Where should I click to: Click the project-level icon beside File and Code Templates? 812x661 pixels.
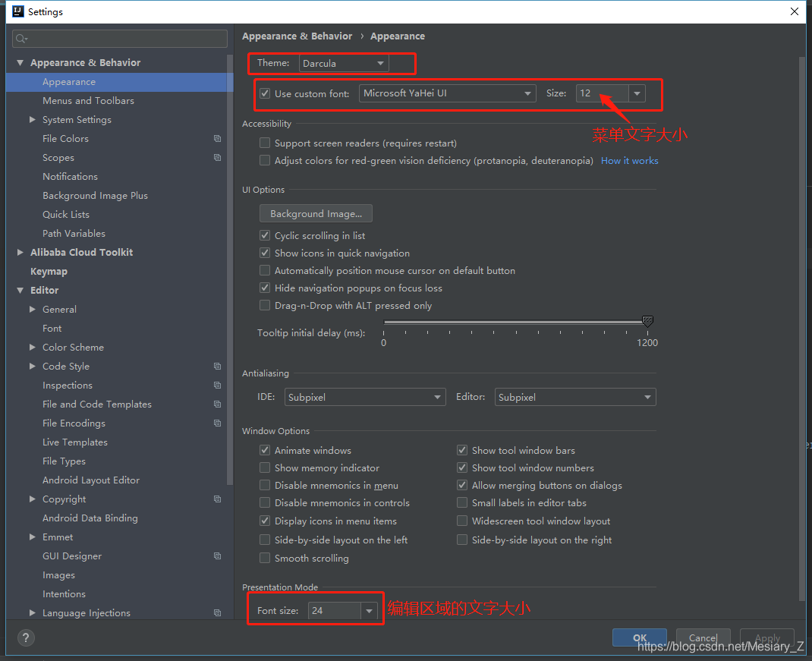218,404
